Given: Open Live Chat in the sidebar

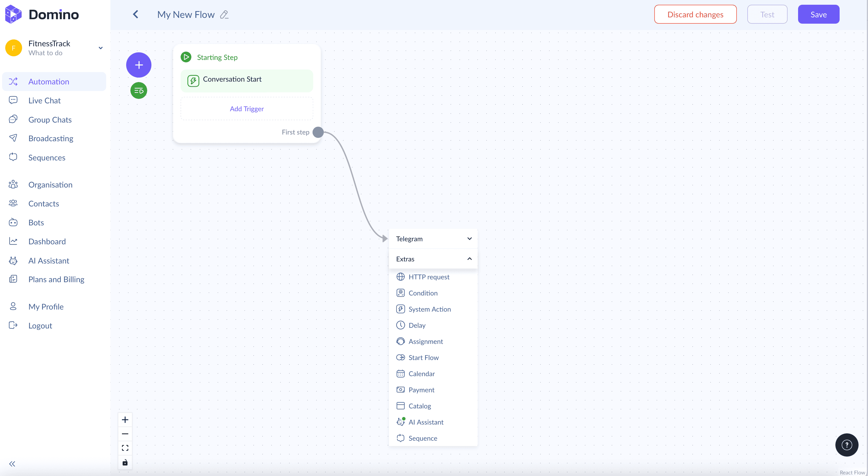Looking at the screenshot, I should click(54, 100).
